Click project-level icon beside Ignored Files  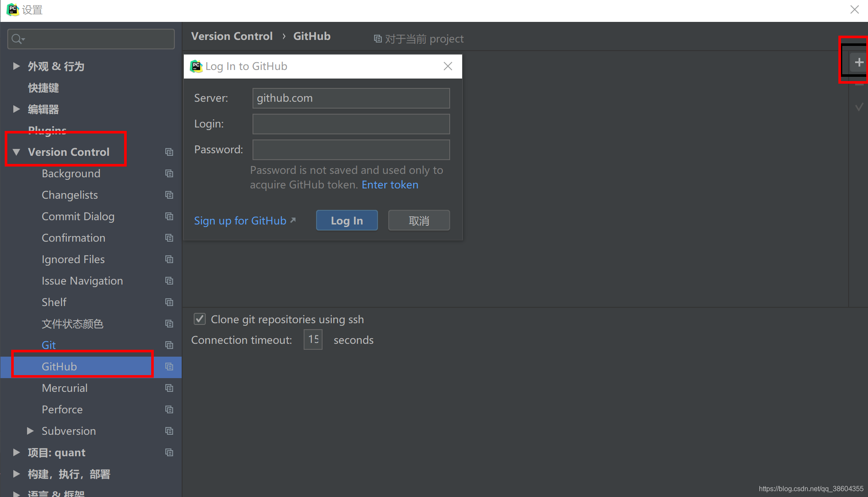pyautogui.click(x=169, y=259)
